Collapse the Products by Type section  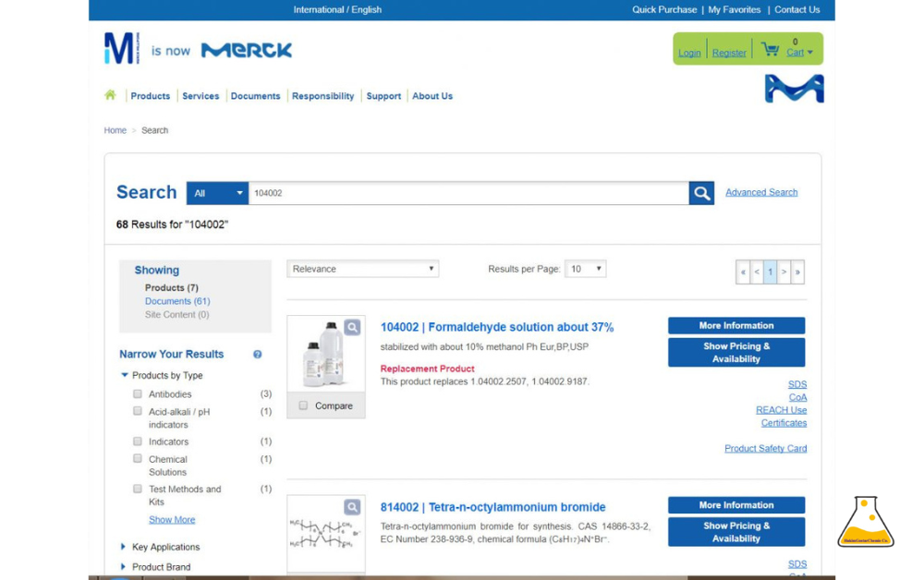125,375
